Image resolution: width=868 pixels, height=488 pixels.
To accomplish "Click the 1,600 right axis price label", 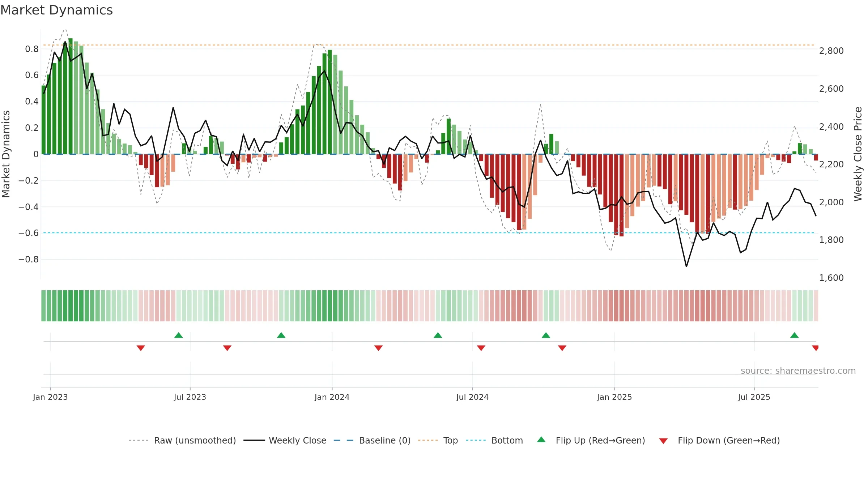I will (x=831, y=278).
